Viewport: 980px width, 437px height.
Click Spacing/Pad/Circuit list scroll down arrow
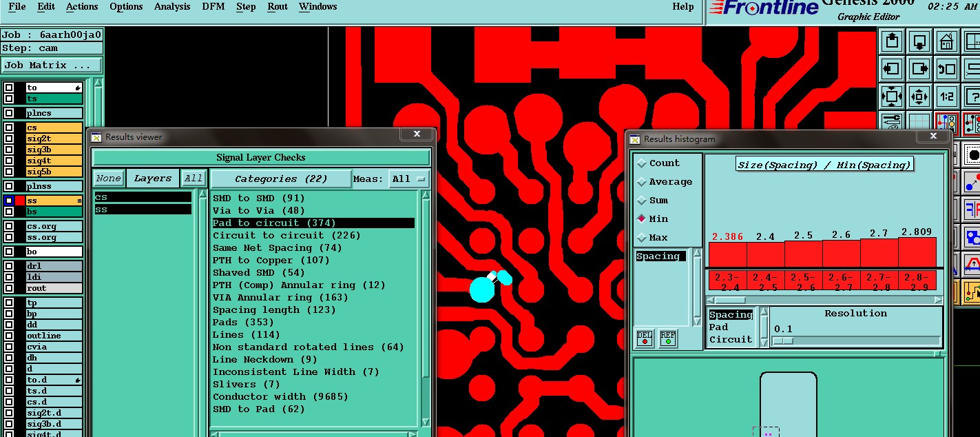[764, 343]
